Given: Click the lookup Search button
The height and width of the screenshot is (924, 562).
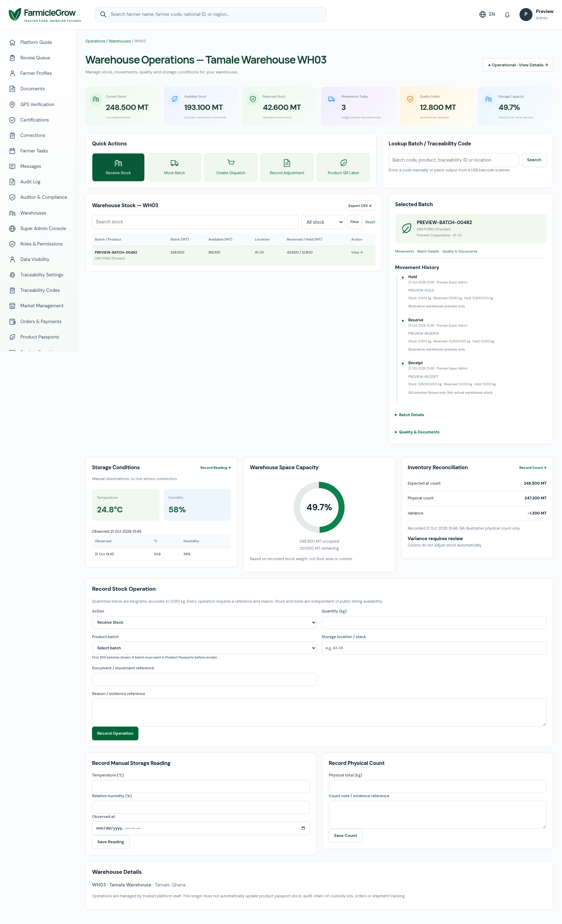Looking at the screenshot, I should [x=534, y=160].
